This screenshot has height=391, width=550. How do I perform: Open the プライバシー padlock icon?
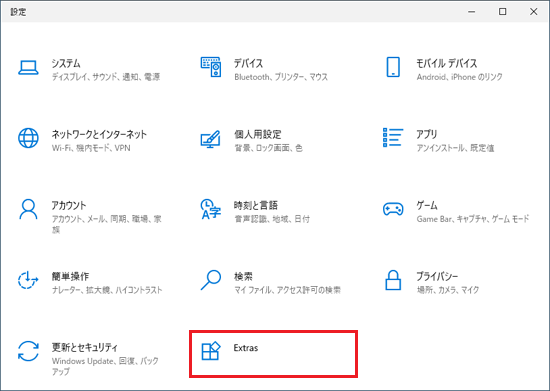click(393, 280)
